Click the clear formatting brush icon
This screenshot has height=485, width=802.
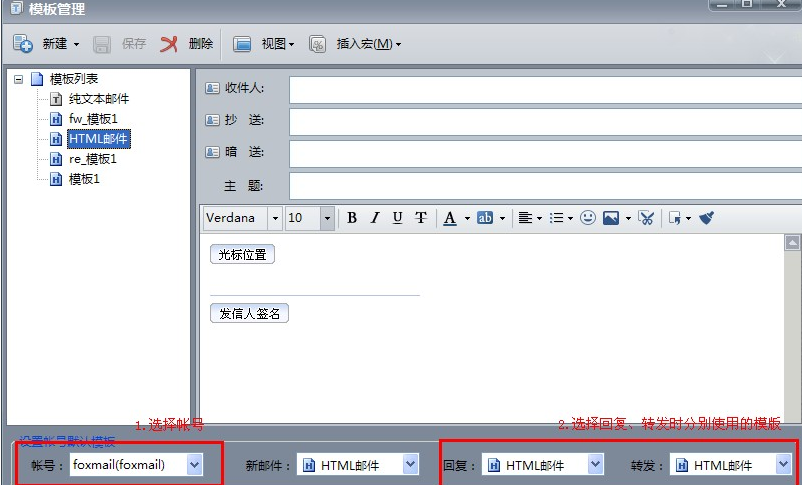706,218
